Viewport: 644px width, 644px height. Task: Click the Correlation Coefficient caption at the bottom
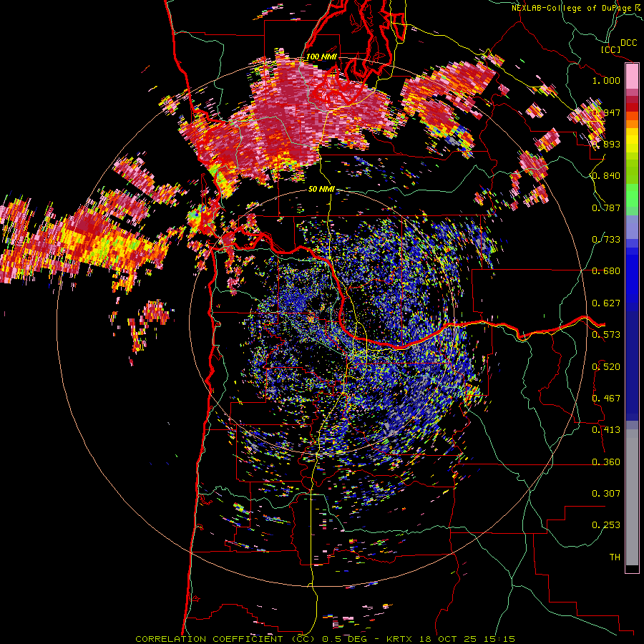326,639
